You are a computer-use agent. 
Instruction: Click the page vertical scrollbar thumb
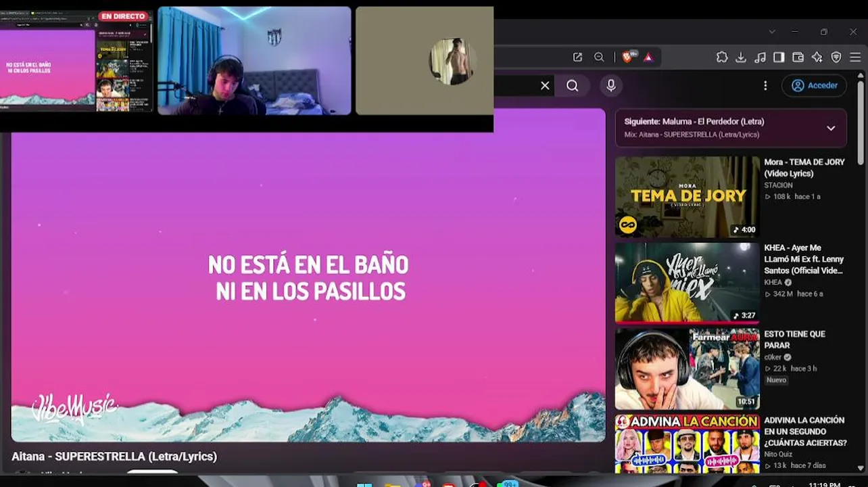pyautogui.click(x=861, y=123)
